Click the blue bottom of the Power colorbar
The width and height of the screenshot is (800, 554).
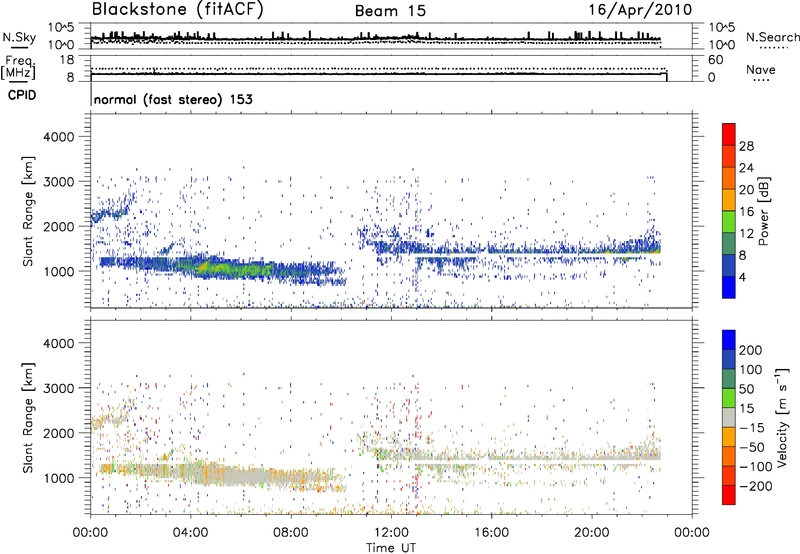click(729, 287)
